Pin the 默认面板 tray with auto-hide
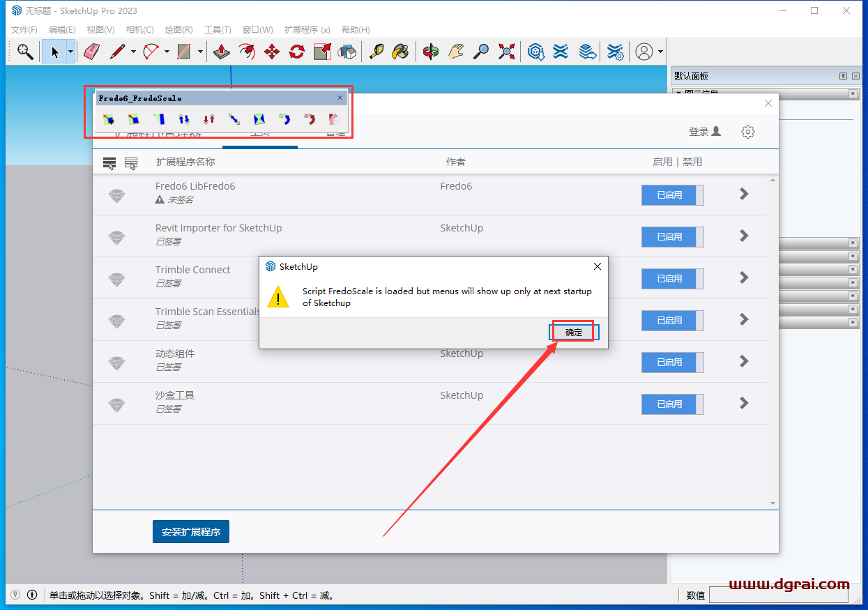The image size is (868, 610). pyautogui.click(x=844, y=76)
